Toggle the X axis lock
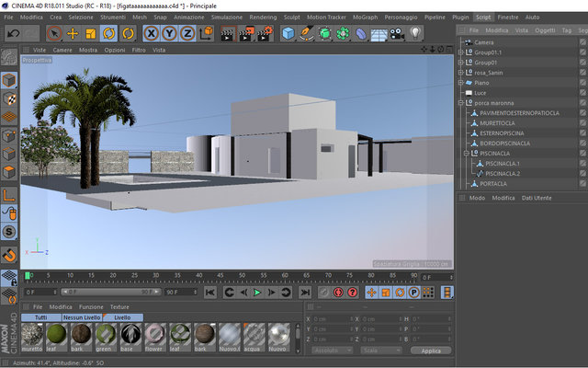This screenshot has width=588, height=368. coord(151,34)
